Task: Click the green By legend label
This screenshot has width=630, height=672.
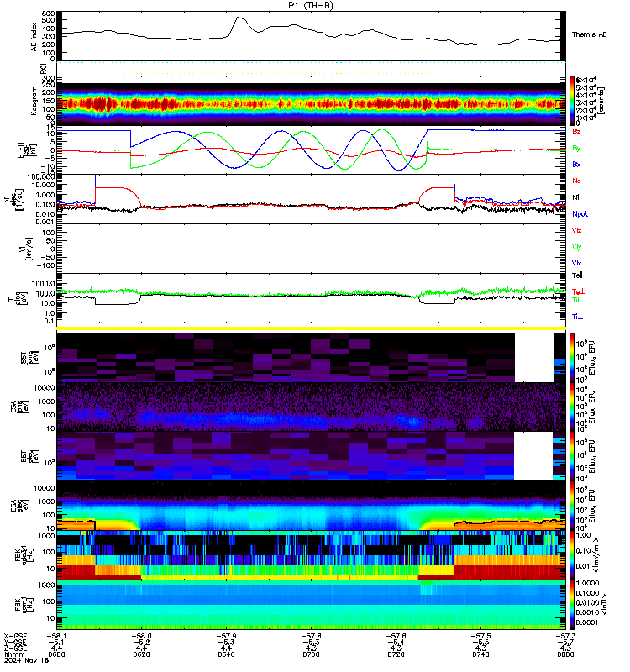Action: point(576,148)
